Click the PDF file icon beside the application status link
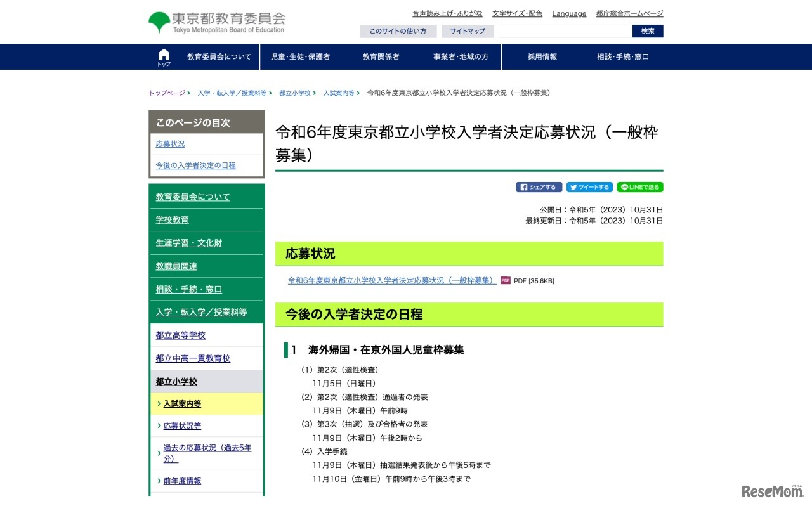The height and width of the screenshot is (506, 812). tap(506, 280)
